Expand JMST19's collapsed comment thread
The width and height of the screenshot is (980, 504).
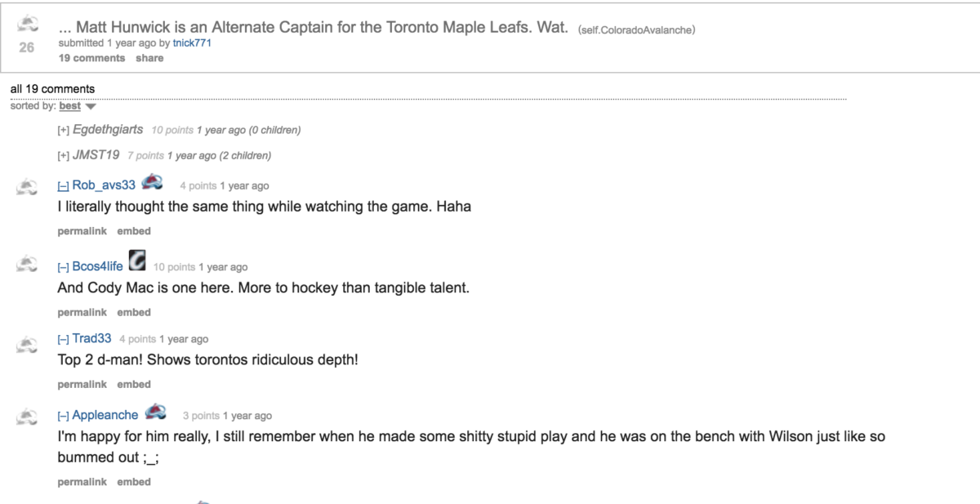(62, 156)
